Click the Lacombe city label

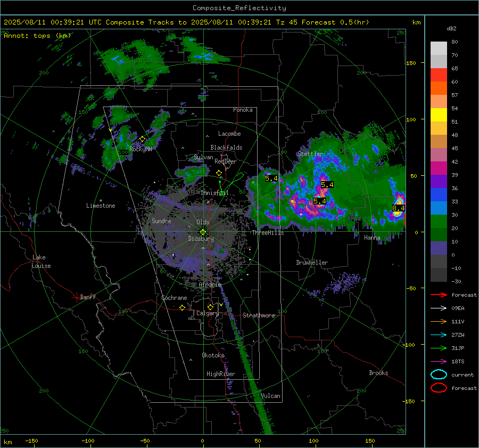point(229,134)
